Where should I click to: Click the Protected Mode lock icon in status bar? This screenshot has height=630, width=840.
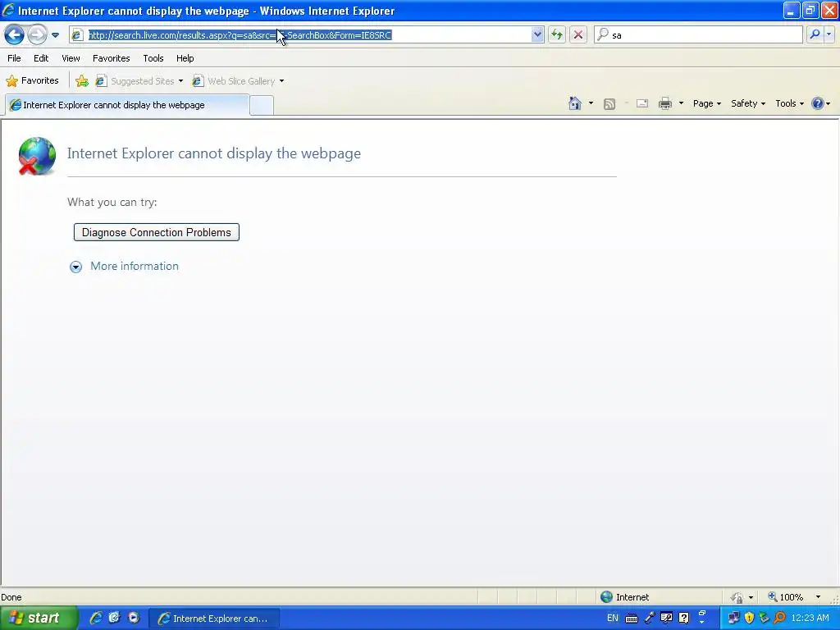pyautogui.click(x=737, y=597)
